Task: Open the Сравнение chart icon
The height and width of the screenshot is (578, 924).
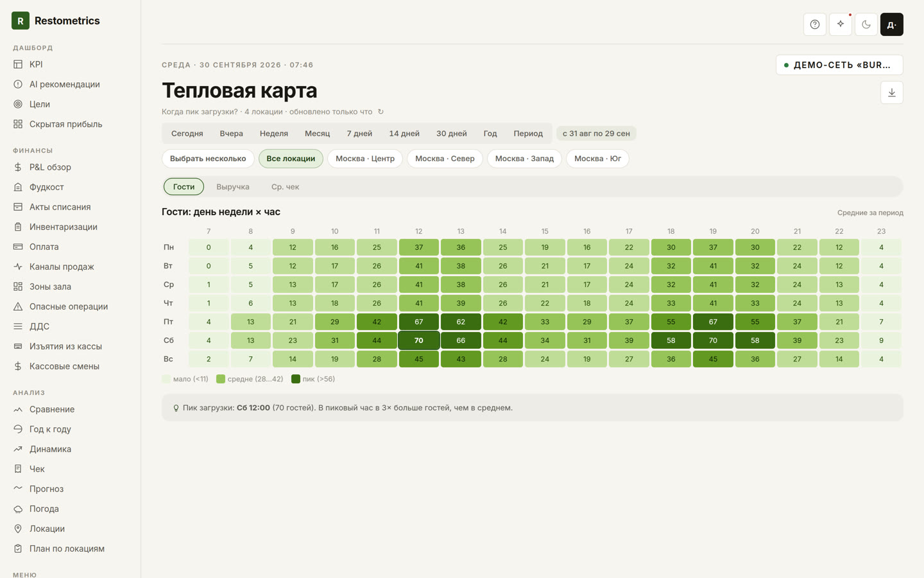Action: point(18,409)
